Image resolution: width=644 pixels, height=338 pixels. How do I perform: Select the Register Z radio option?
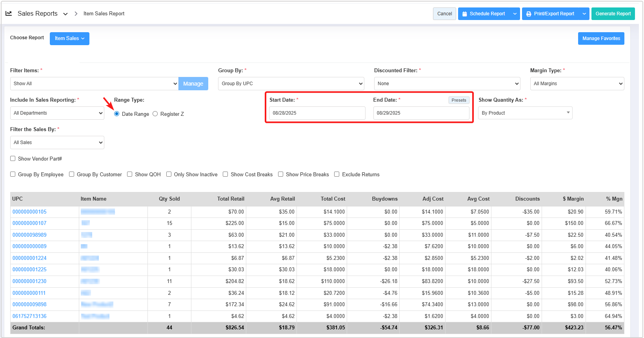[x=155, y=114]
